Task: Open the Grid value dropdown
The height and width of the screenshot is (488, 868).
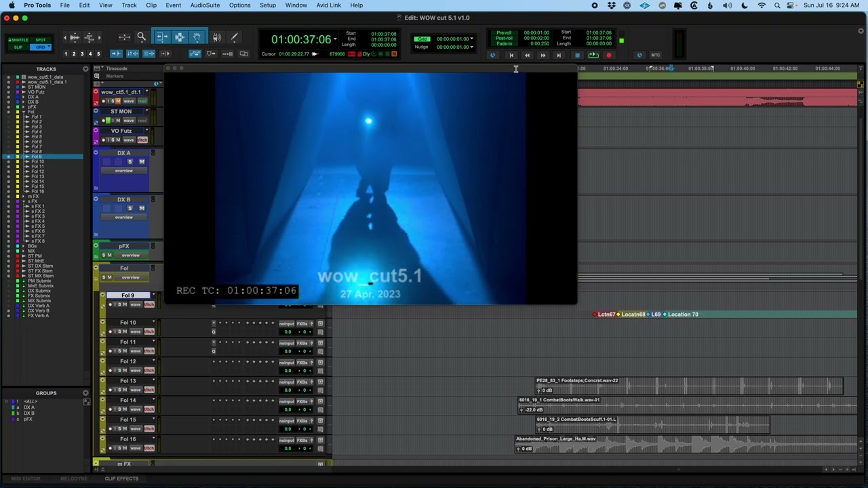Action: pos(471,39)
